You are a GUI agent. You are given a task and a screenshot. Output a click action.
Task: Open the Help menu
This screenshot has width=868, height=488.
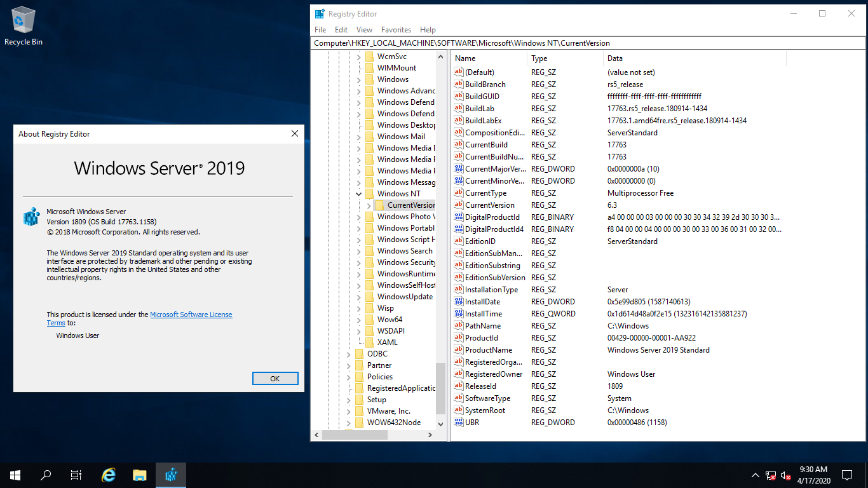pos(428,30)
